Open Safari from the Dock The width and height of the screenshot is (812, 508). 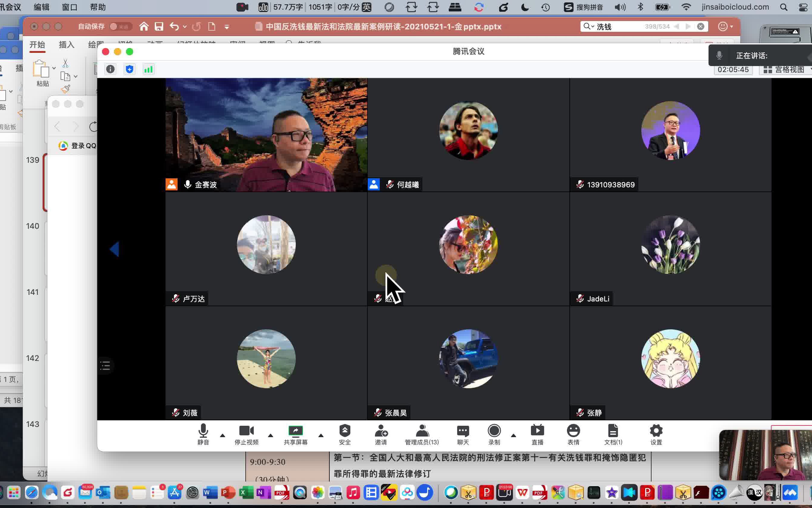click(x=31, y=493)
